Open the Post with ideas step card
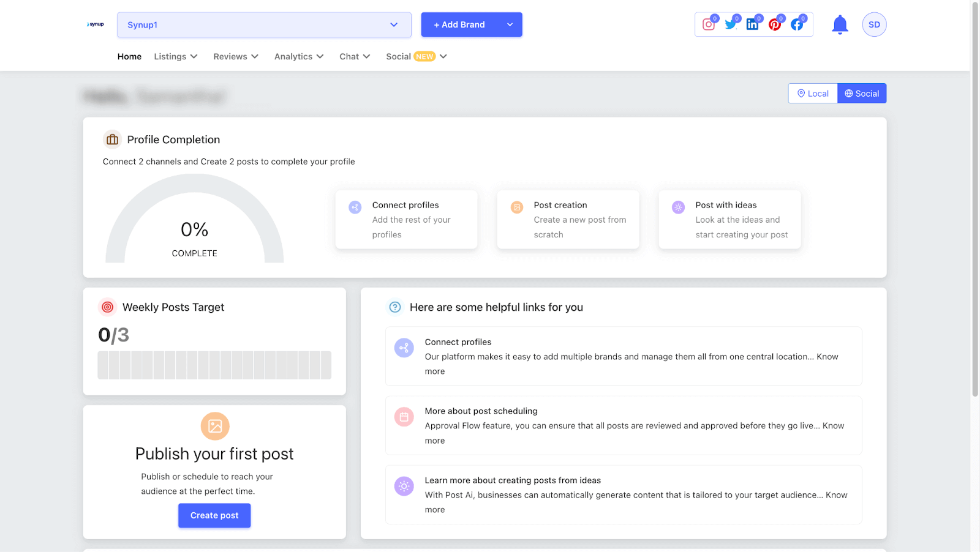Viewport: 980px width, 552px height. 729,220
